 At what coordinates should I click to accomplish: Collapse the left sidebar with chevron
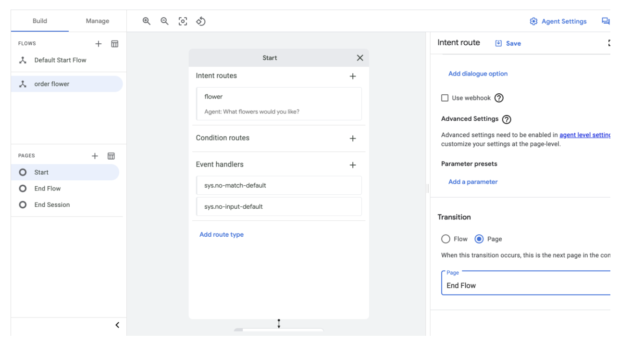coord(117,325)
